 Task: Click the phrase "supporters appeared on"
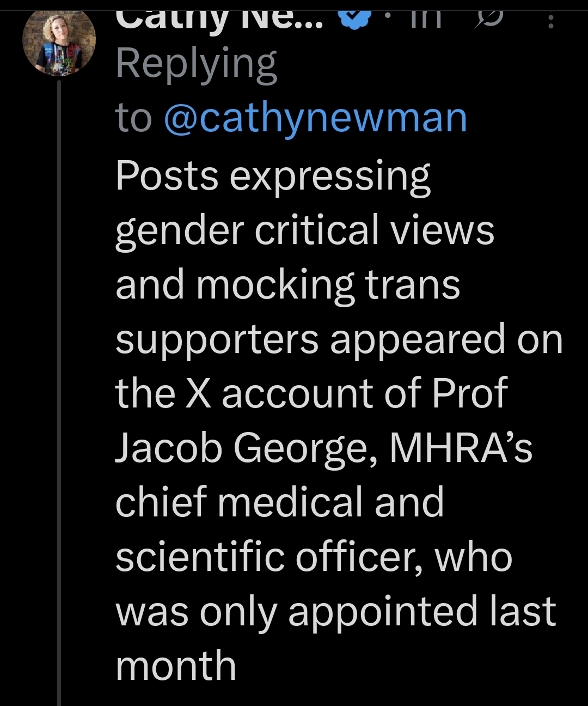[x=339, y=339]
